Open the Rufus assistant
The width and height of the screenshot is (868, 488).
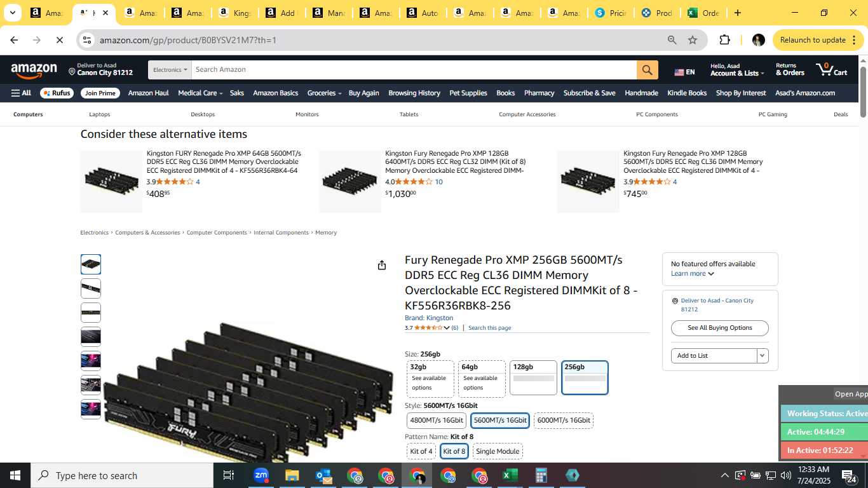coord(57,93)
